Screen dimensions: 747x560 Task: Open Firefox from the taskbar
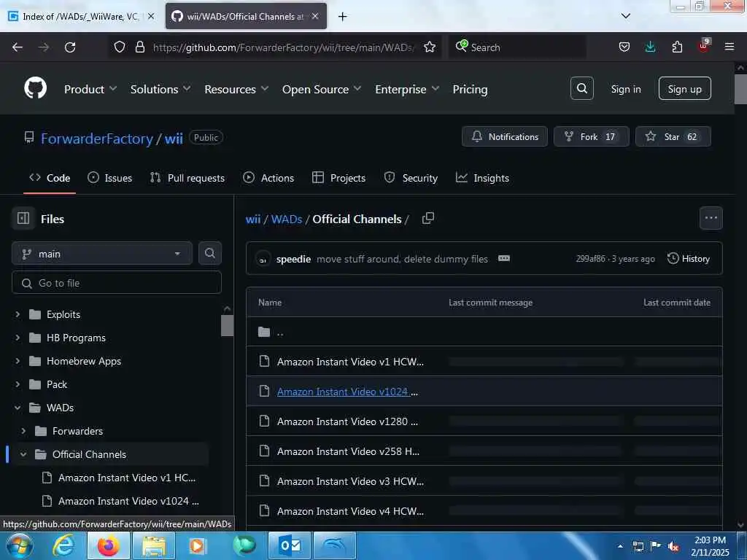108,545
